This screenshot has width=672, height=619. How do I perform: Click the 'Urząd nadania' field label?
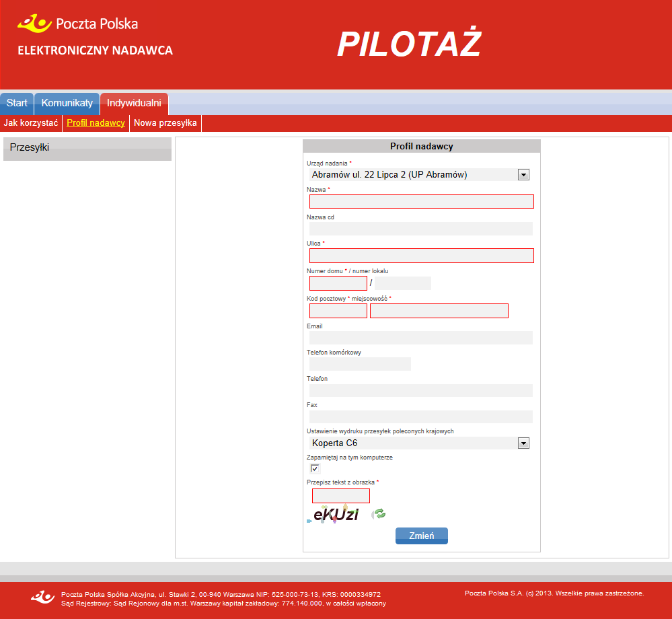pos(327,163)
